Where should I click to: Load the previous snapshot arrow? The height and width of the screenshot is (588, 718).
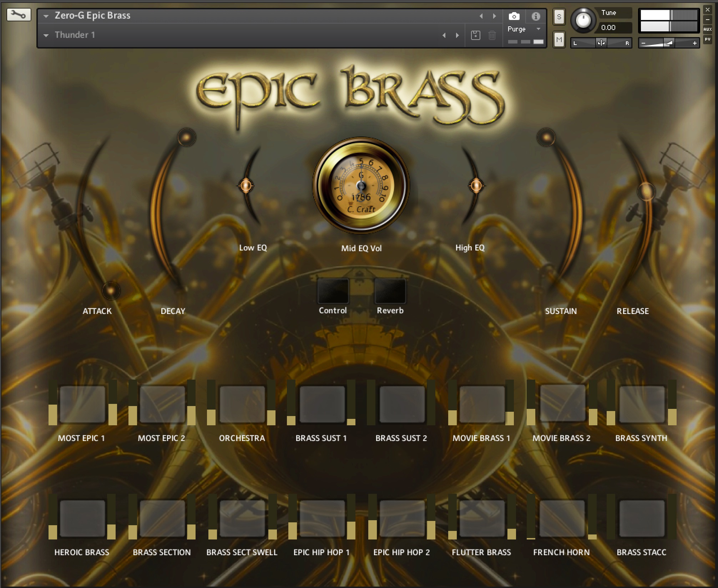coord(444,35)
